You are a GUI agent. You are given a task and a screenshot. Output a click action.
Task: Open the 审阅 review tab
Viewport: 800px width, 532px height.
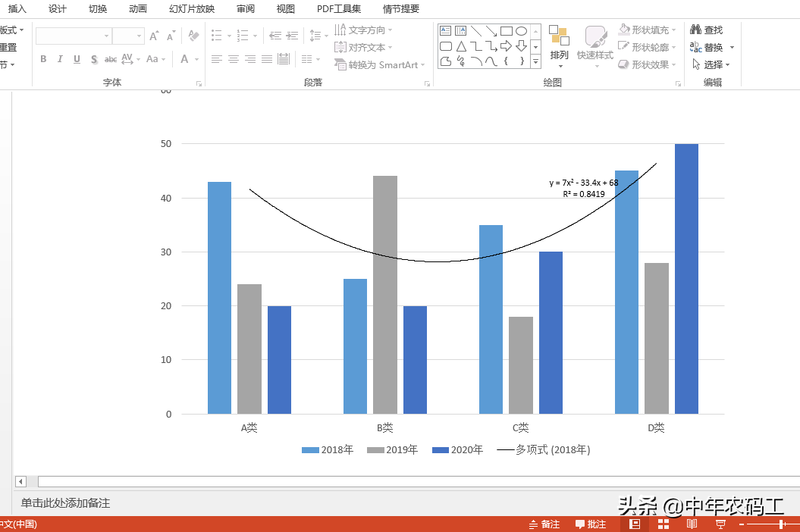(x=246, y=8)
